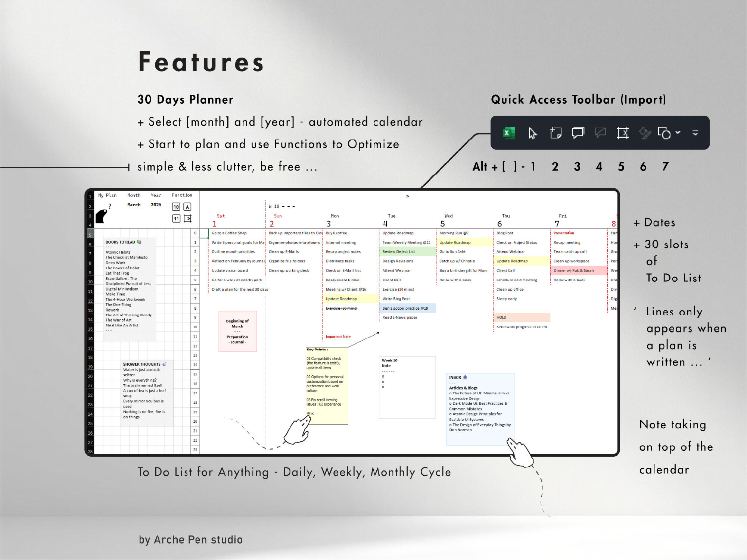
Task: Select the month cell showing March
Action: (134, 205)
